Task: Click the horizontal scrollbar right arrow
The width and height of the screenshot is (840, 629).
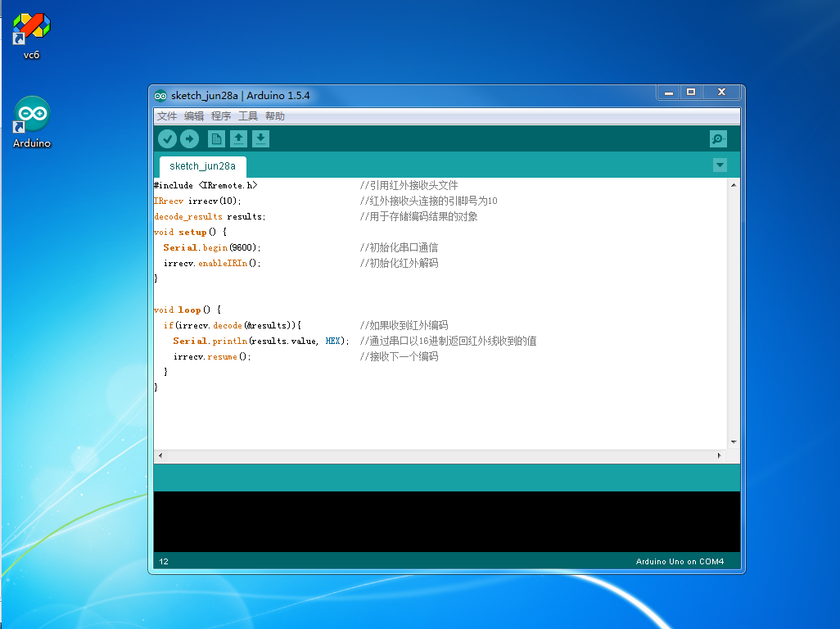Action: (x=719, y=455)
